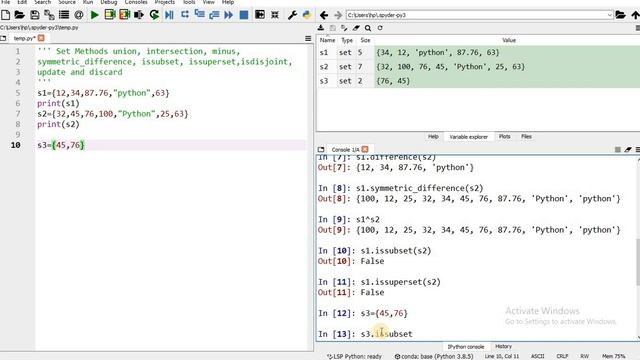Sort variables by Name column

327,40
